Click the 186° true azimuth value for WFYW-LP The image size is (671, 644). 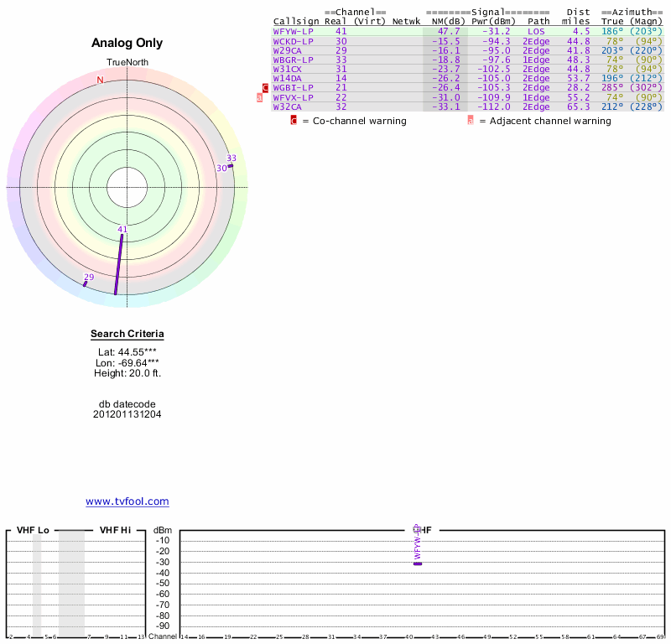(x=612, y=31)
